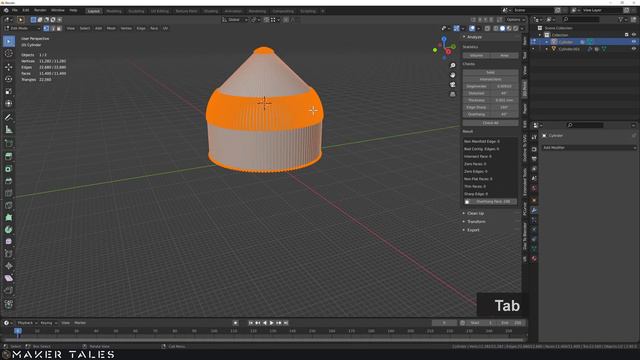Switch to solid viewport shading
This screenshot has width=640, height=360.
pyautogui.click(x=502, y=28)
